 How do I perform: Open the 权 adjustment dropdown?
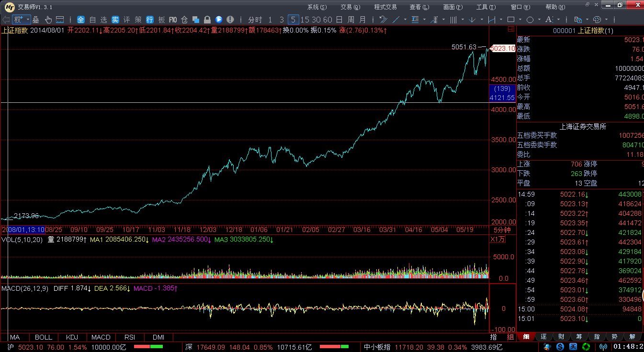[x=22, y=20]
